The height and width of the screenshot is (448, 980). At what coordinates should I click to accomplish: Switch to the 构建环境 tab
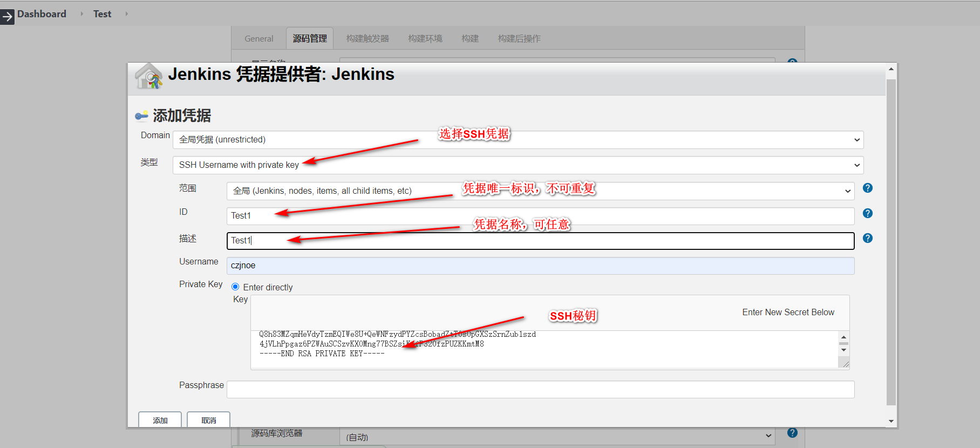coord(425,39)
